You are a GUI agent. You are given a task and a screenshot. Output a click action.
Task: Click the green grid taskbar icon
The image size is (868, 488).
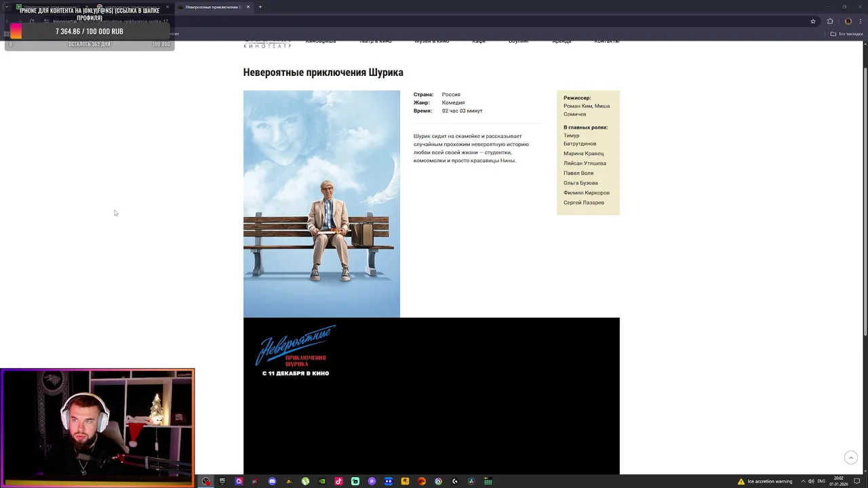[488, 481]
